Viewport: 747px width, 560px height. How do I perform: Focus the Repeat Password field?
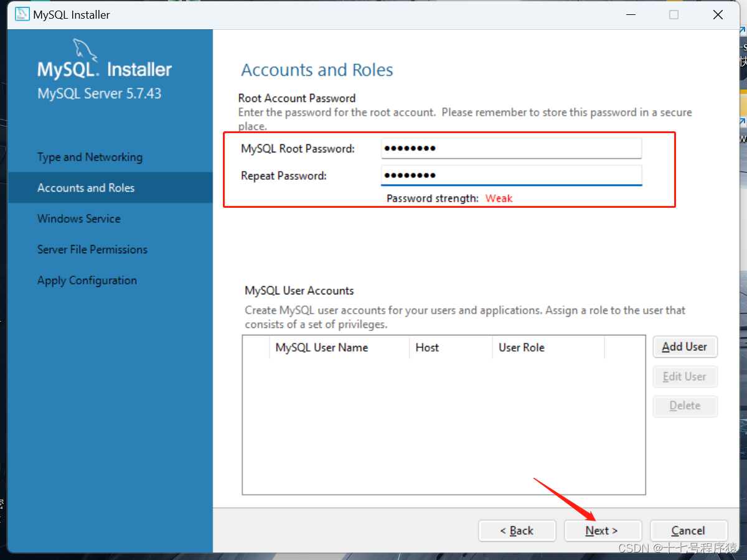click(511, 175)
